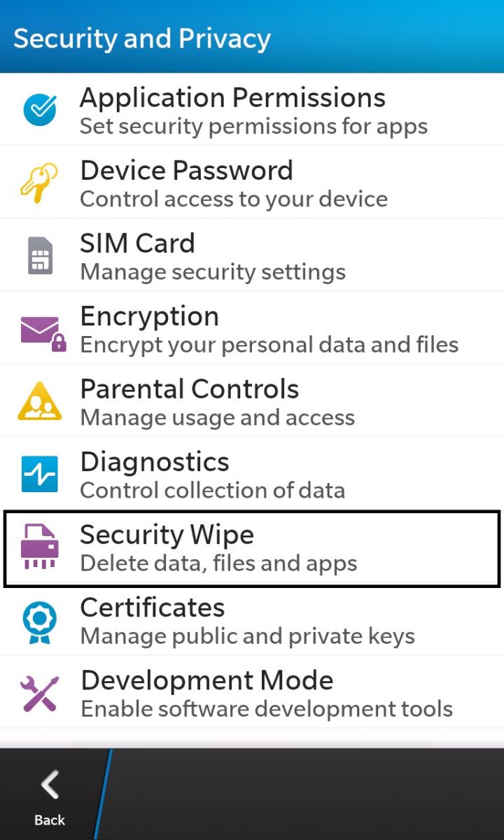
Task: Open Encryption menu entry
Action: [x=252, y=328]
